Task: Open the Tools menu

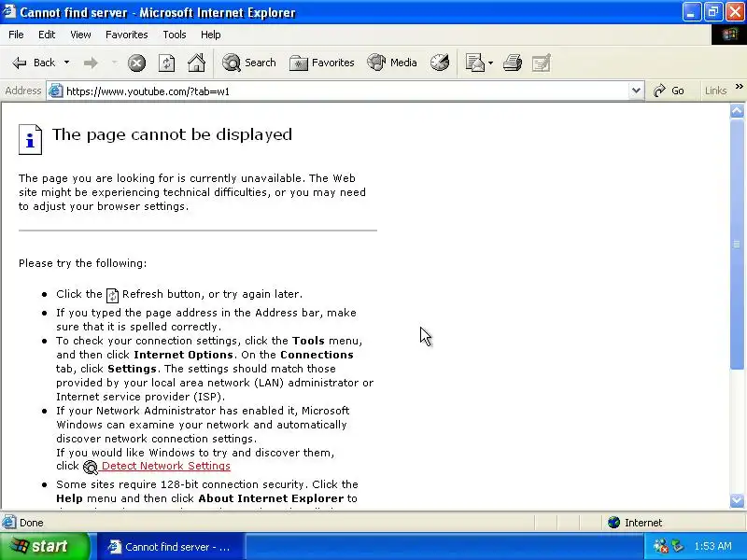Action: 175,35
